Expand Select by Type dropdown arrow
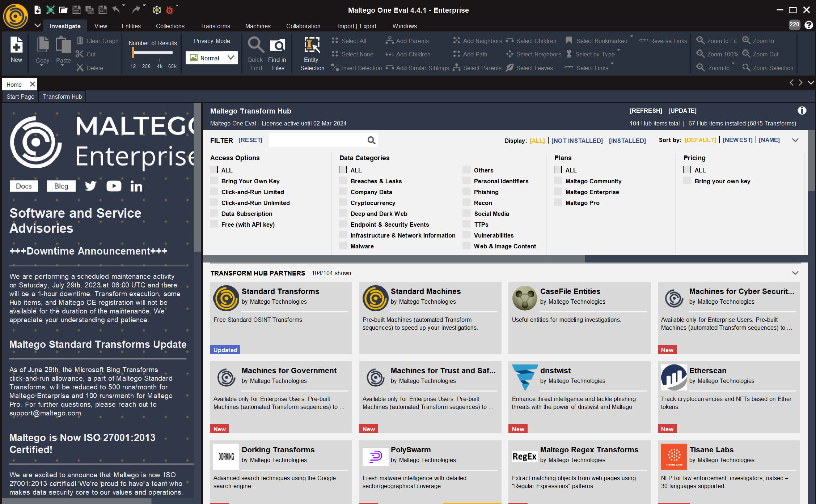This screenshot has width=816, height=504. [x=619, y=50]
